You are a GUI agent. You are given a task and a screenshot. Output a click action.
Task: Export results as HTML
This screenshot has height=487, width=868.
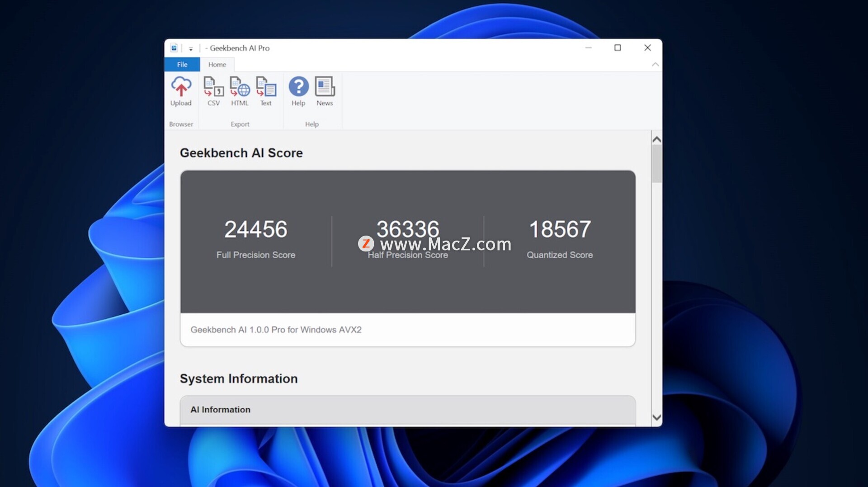(240, 91)
